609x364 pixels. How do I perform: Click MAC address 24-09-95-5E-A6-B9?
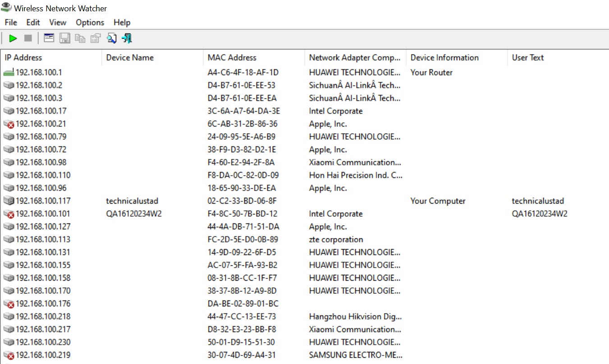(x=241, y=136)
